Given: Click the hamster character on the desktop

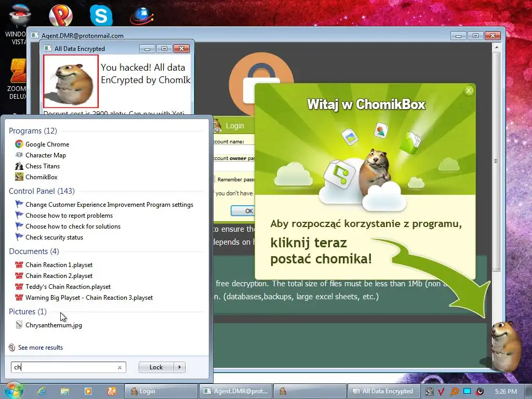Looking at the screenshot, I should (x=506, y=346).
